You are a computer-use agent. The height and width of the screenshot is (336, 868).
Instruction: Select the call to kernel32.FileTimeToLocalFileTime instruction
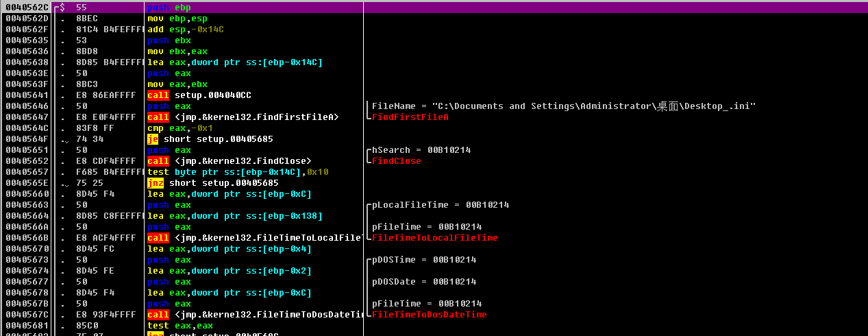(255, 238)
